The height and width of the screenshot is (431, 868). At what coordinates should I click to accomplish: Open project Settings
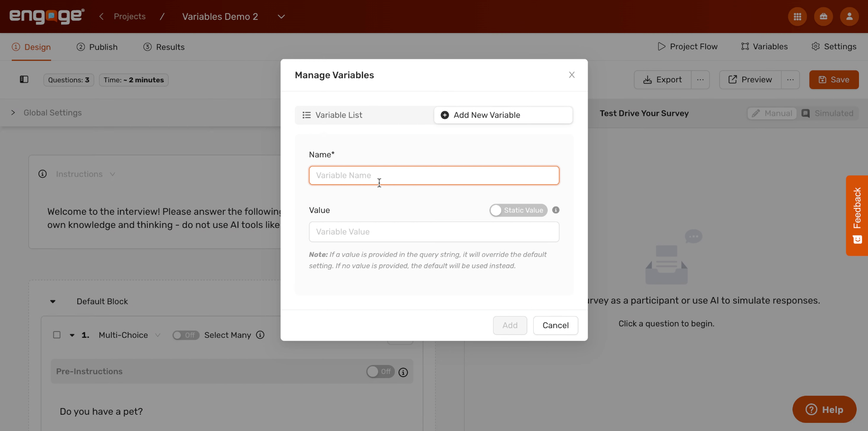(x=834, y=47)
